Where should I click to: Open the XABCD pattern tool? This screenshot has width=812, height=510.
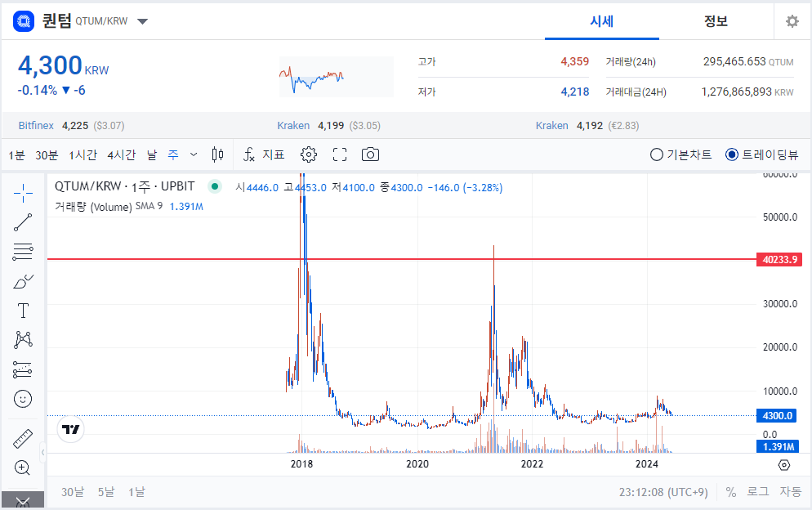tap(23, 340)
